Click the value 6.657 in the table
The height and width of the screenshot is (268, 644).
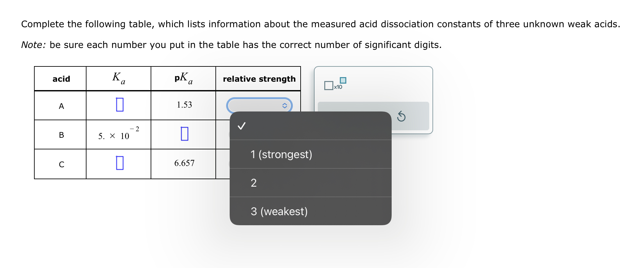[184, 163]
